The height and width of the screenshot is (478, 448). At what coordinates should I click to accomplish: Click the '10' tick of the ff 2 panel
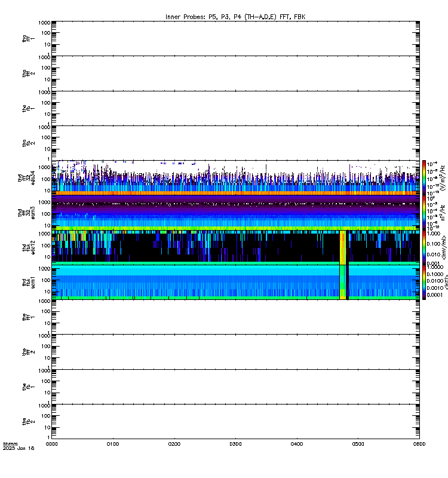(47, 358)
